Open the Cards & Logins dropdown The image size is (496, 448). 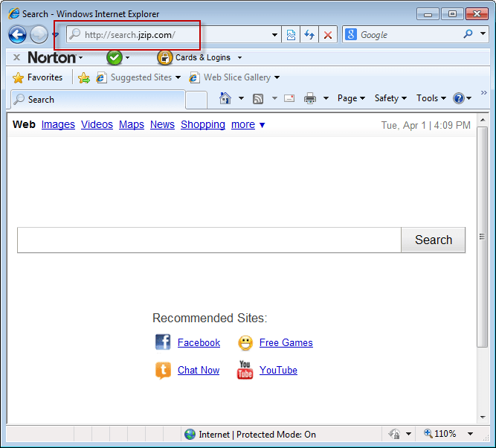pos(239,57)
